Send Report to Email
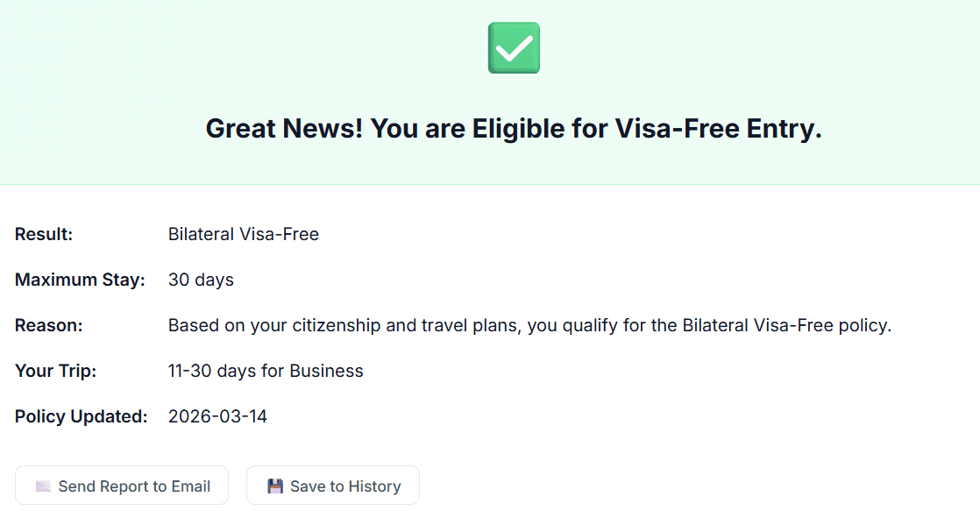The width and height of the screenshot is (980, 518). 122,486
